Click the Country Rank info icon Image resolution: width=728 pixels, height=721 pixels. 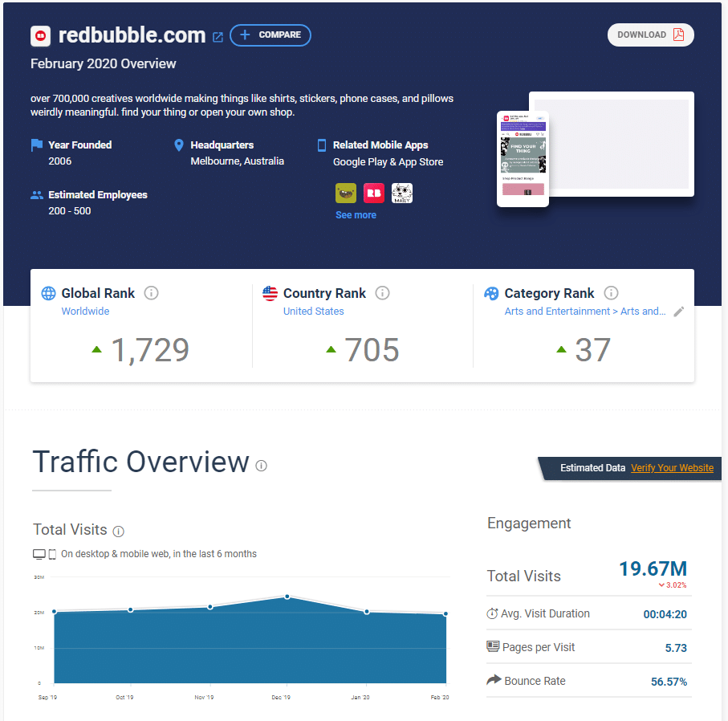(x=382, y=293)
